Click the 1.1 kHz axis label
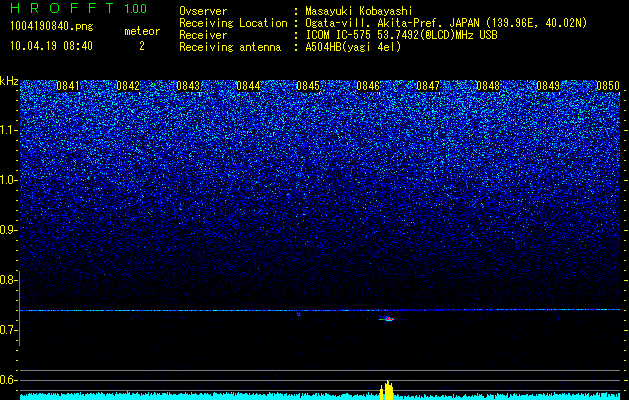629x400 pixels. 9,130
